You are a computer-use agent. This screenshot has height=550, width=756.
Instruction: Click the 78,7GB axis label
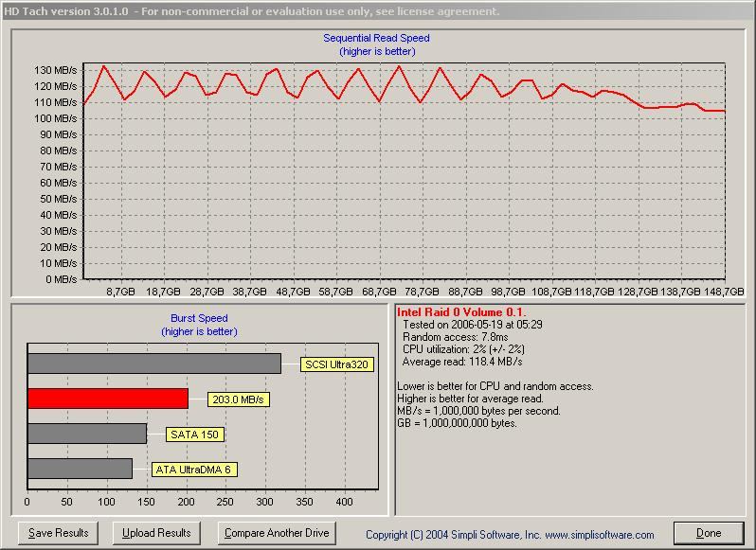pyautogui.click(x=422, y=292)
